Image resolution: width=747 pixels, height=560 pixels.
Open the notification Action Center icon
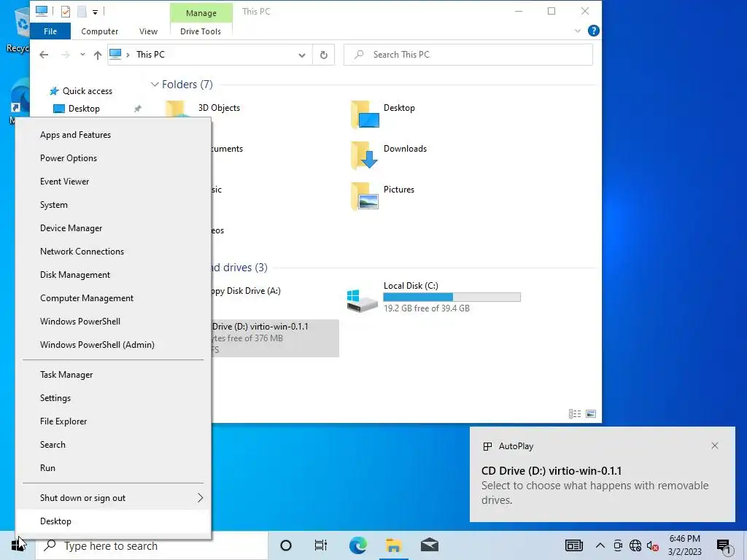[x=724, y=546]
